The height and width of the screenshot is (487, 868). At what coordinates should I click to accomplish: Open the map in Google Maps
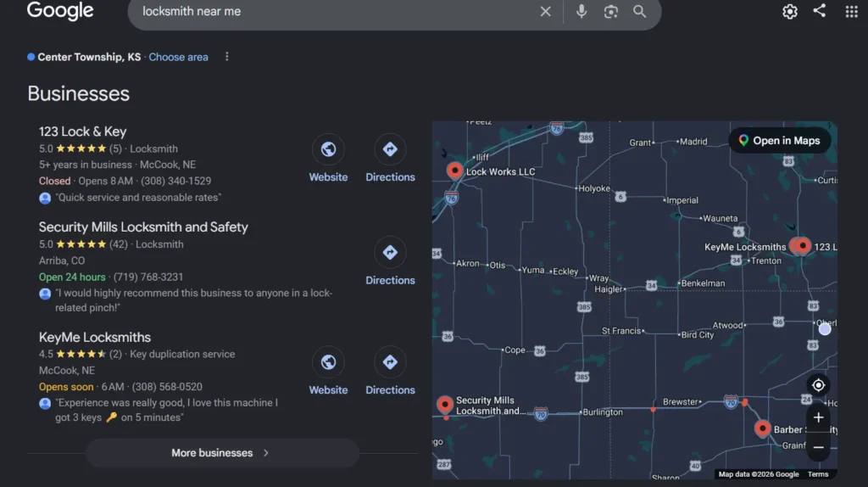[x=780, y=141]
